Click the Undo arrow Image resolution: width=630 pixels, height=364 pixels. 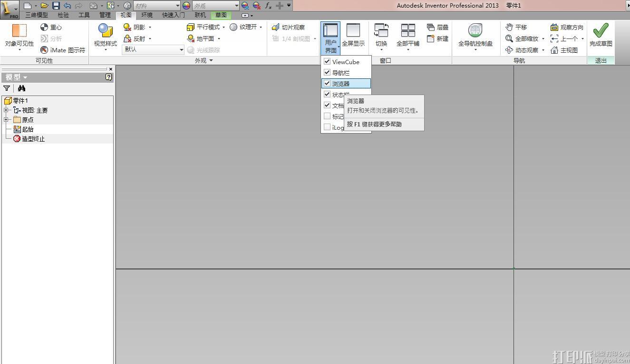click(67, 6)
